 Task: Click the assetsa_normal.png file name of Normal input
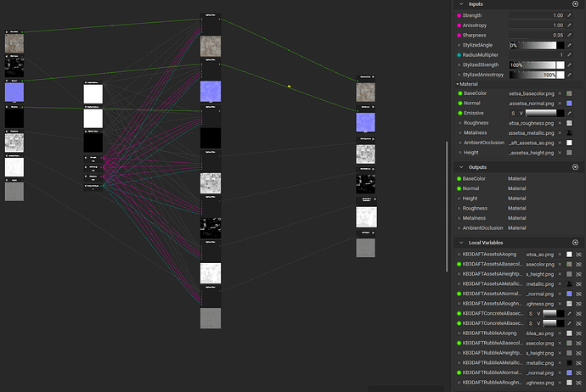click(532, 103)
